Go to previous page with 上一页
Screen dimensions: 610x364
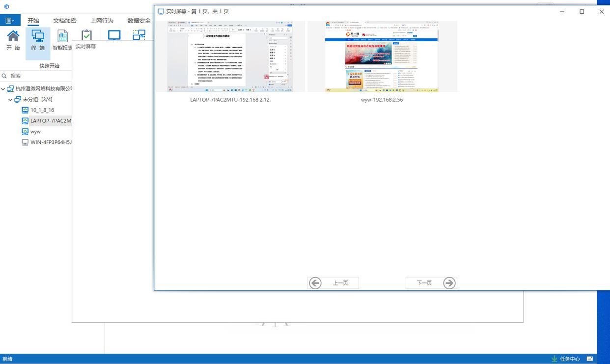333,283
